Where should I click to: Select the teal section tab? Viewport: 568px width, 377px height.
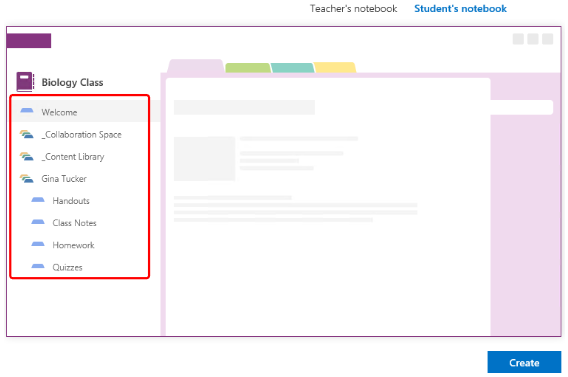pos(292,68)
